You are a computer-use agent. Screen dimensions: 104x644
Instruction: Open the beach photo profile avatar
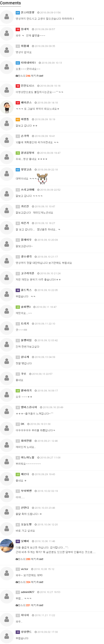pos(7,546)
